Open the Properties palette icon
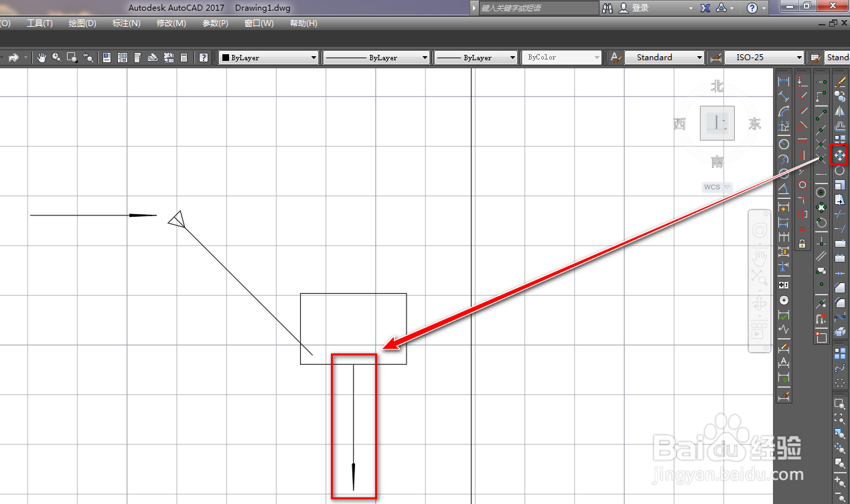850x504 pixels. [107, 58]
